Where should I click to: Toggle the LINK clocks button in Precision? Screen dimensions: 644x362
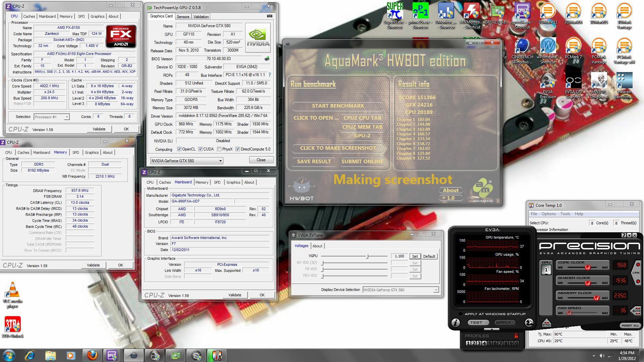click(637, 273)
